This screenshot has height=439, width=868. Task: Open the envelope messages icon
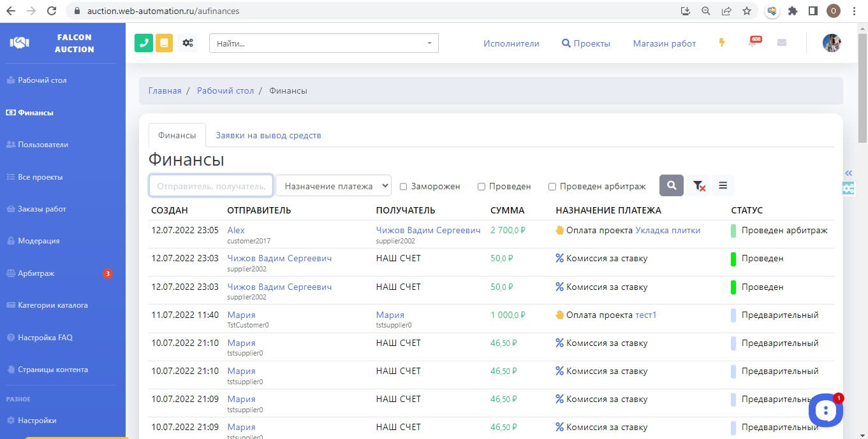click(781, 43)
